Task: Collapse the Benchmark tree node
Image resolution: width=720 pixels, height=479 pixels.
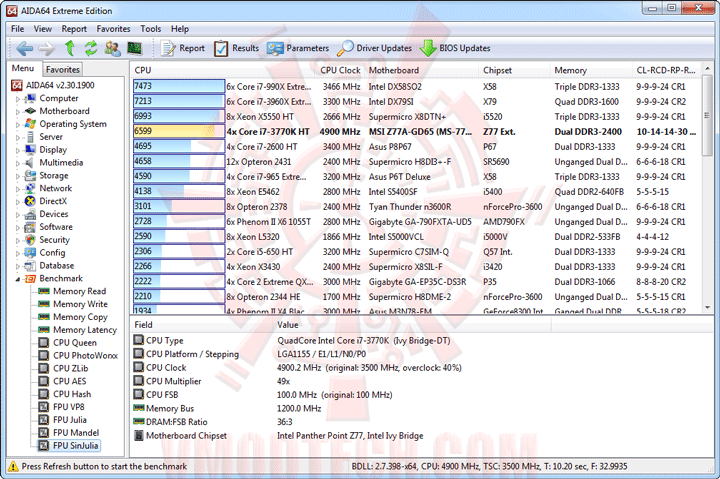Action: (x=18, y=279)
